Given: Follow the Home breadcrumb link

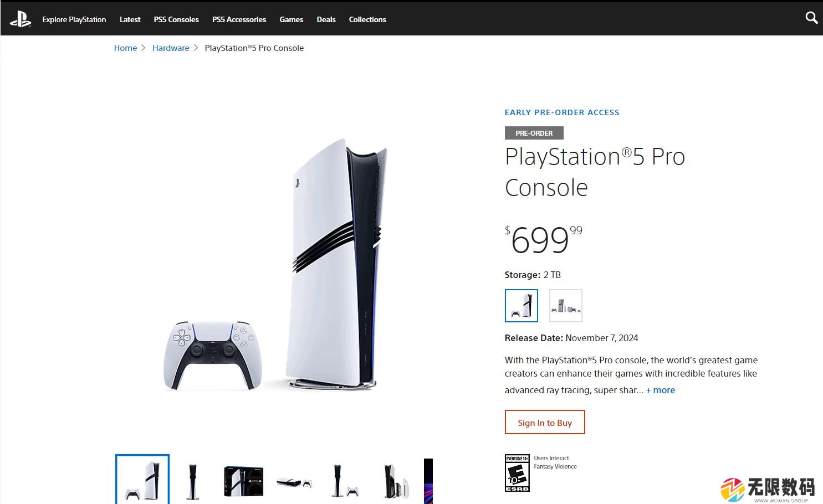Looking at the screenshot, I should point(125,48).
